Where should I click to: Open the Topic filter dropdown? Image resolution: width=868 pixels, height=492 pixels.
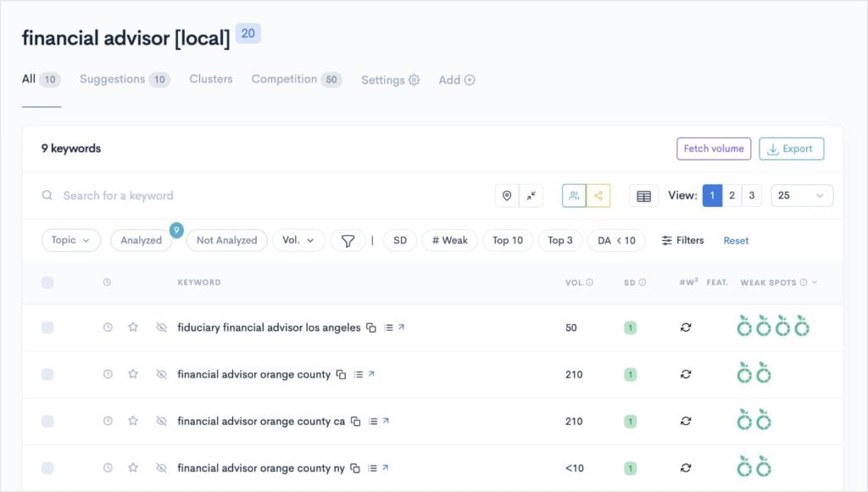tap(70, 240)
